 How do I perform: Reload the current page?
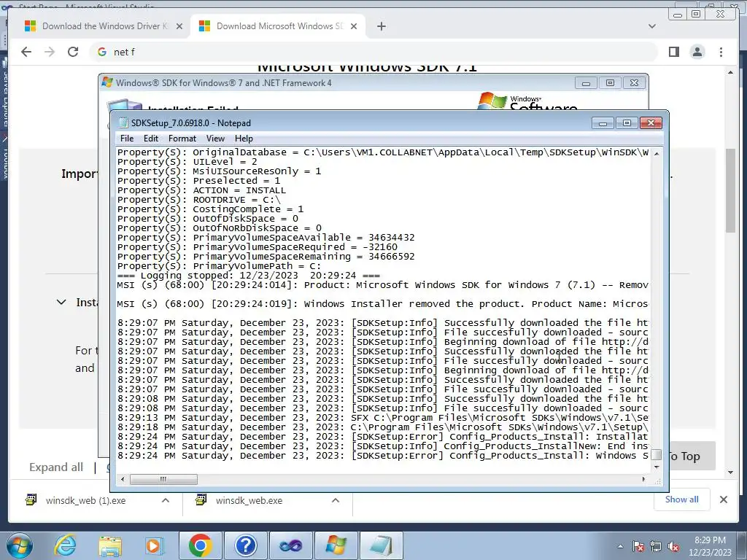point(73,52)
